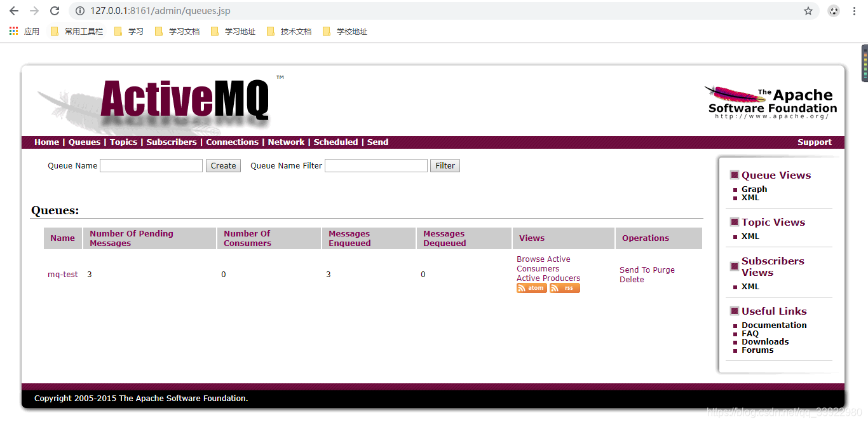Screen dimensions: 868x424
Task: Click the Number Of Consumers column header
Action: pyautogui.click(x=269, y=238)
